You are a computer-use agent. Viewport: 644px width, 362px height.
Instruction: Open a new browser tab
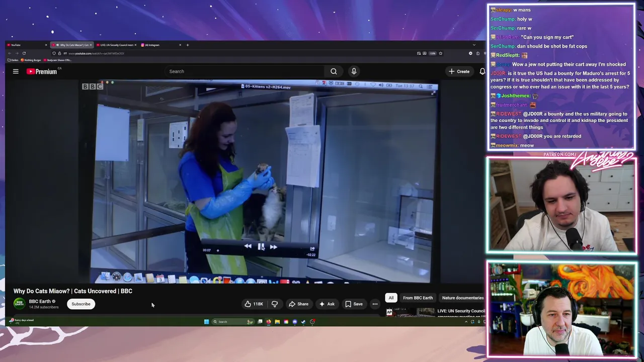(x=188, y=45)
